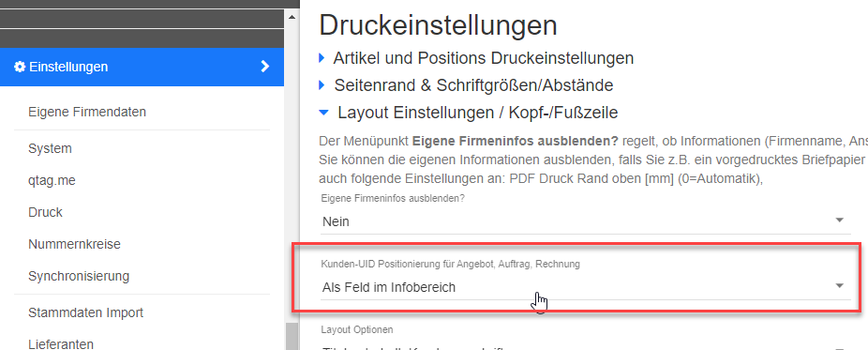The width and height of the screenshot is (868, 350).
Task: Select the 'Als Feld im Infobereich' value
Action: (389, 287)
